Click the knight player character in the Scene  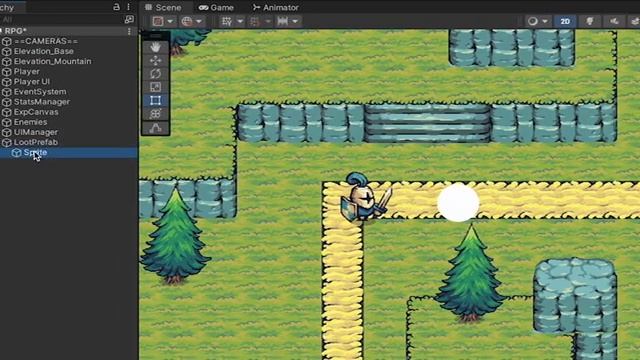click(x=366, y=197)
